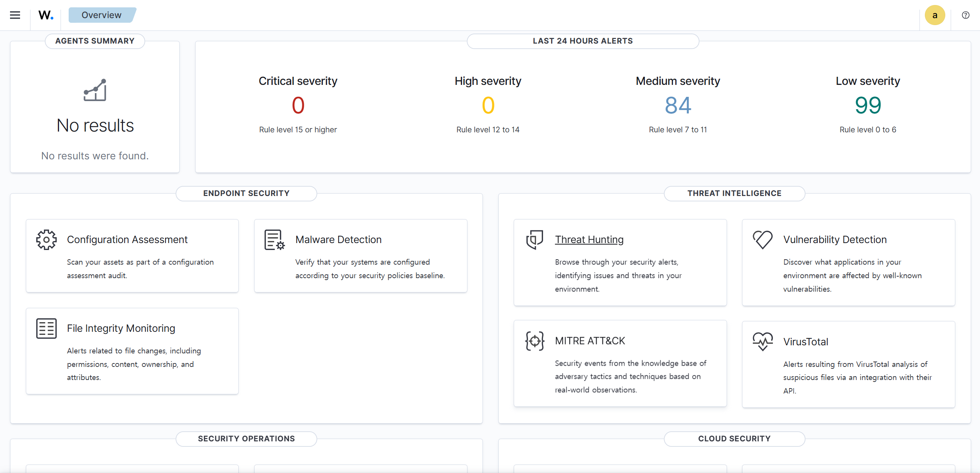Click 'Discover what applications' description text

pos(853,275)
